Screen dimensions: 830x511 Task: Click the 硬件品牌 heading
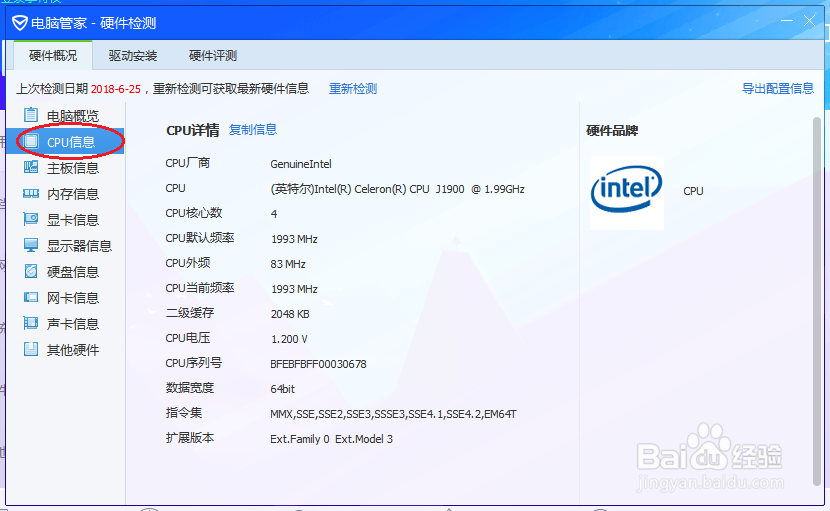[x=612, y=131]
